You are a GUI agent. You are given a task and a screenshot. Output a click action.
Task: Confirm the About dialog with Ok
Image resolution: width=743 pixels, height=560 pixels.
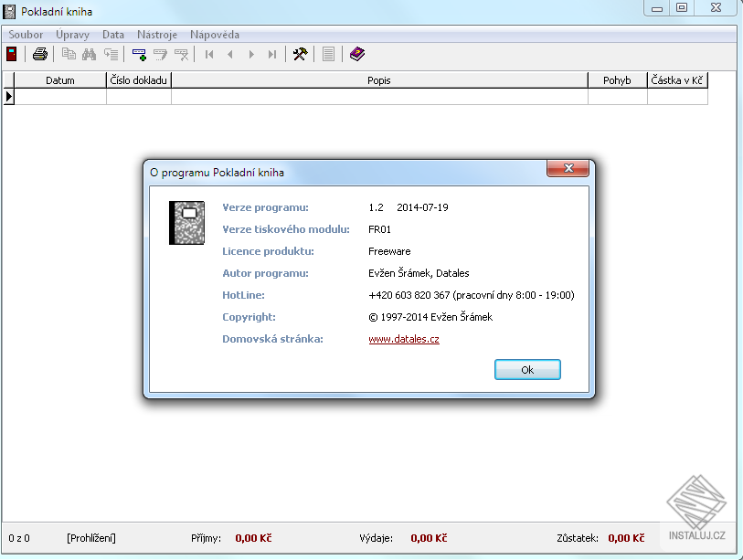point(527,370)
